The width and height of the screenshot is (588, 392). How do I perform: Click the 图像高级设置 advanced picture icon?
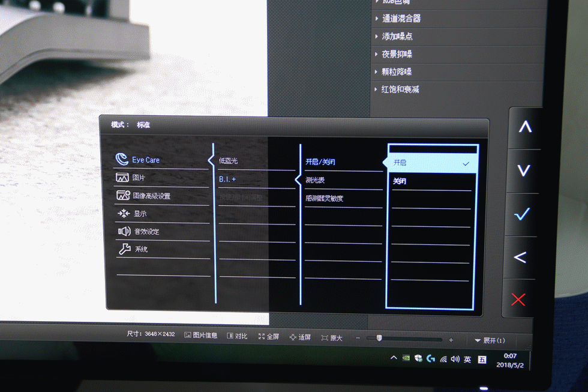(x=124, y=196)
